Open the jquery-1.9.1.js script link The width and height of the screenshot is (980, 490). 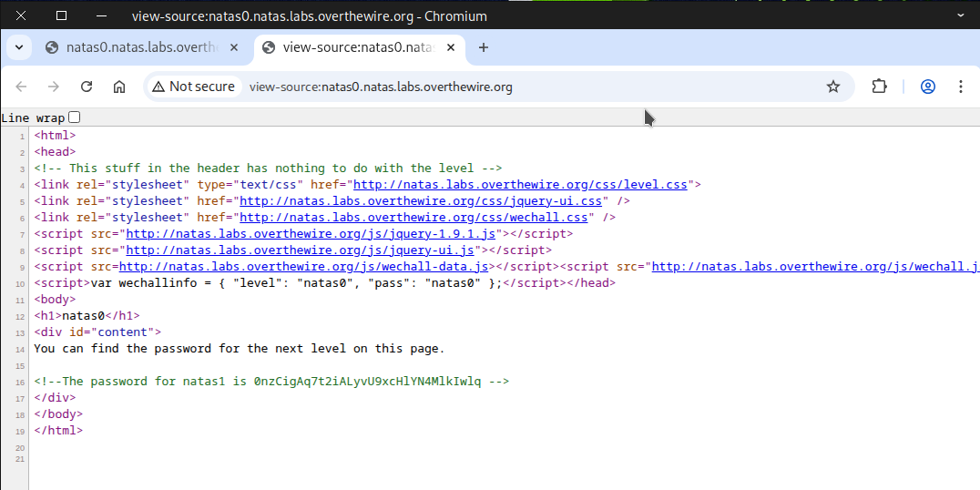pyautogui.click(x=311, y=234)
